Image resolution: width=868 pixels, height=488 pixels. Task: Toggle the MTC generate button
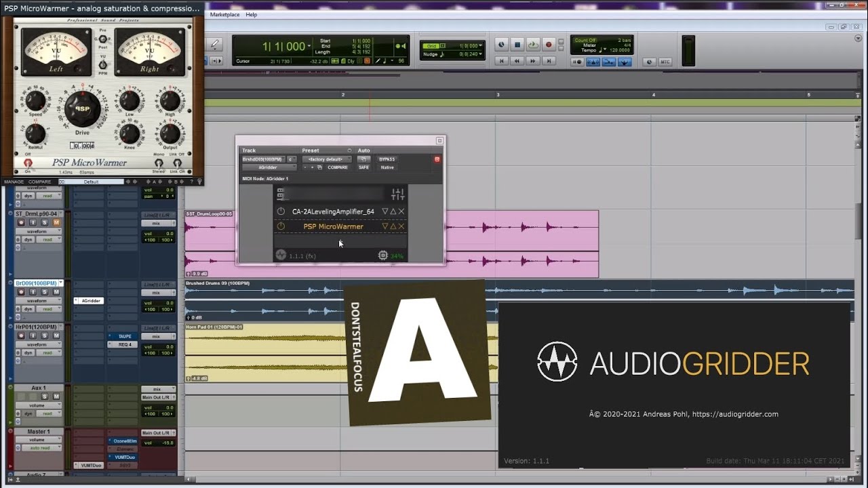pos(665,62)
